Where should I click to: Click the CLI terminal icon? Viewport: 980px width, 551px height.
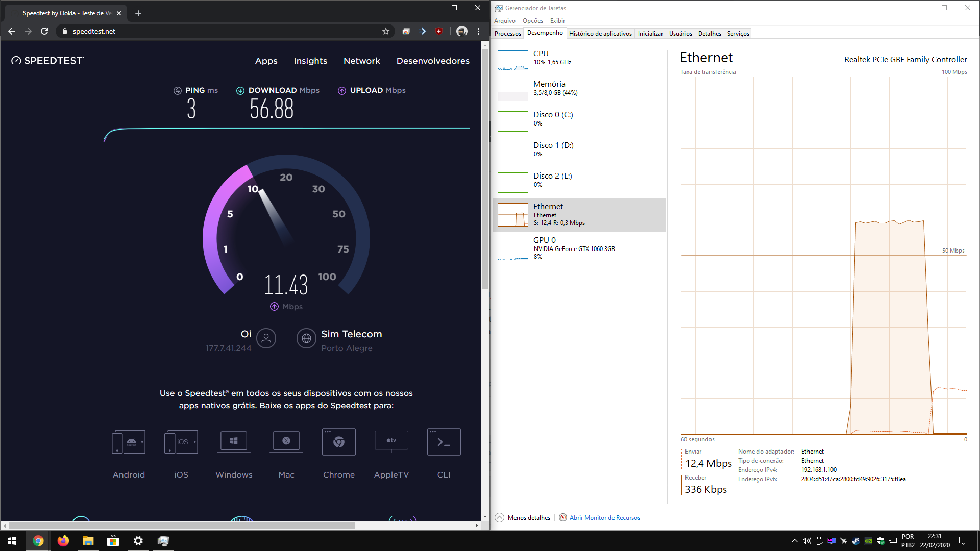444,442
